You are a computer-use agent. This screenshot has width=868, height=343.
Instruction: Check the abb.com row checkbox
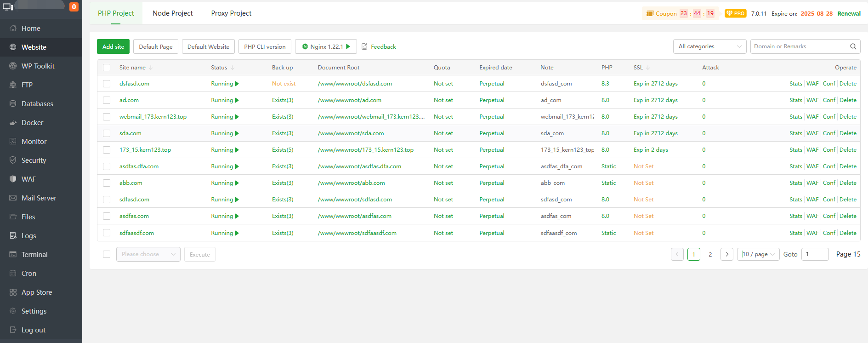coord(107,183)
